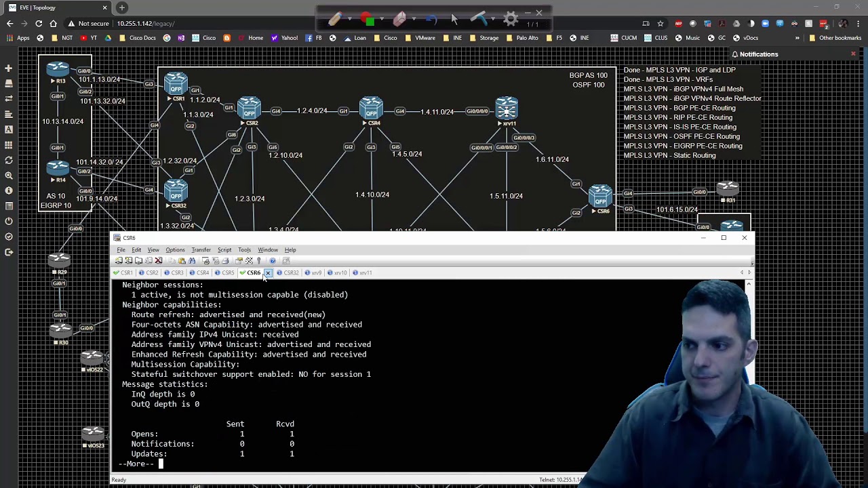Click the Quick Connect toolbar icon

click(129, 261)
